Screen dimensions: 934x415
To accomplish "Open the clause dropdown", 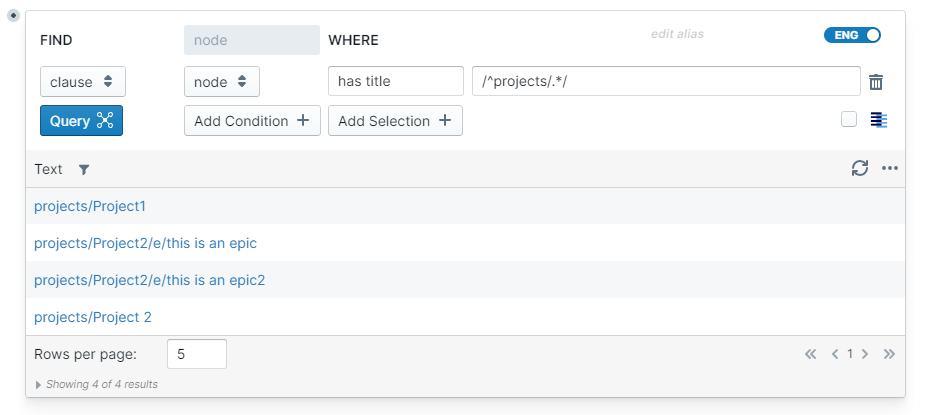I will click(83, 82).
